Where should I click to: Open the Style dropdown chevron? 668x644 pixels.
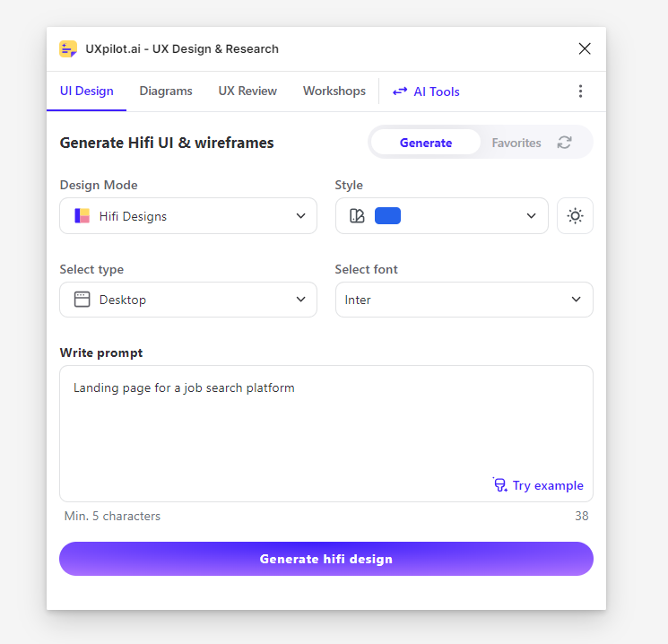531,215
